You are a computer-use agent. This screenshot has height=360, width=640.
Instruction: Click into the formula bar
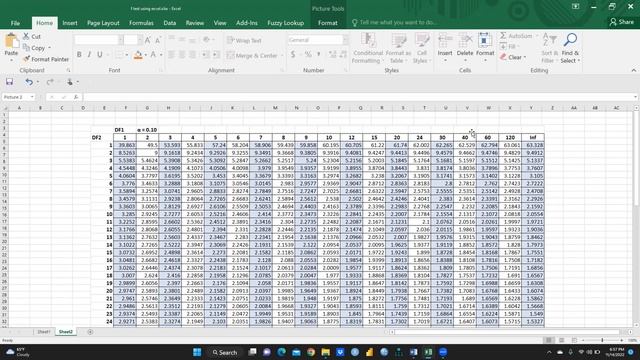click(x=359, y=97)
